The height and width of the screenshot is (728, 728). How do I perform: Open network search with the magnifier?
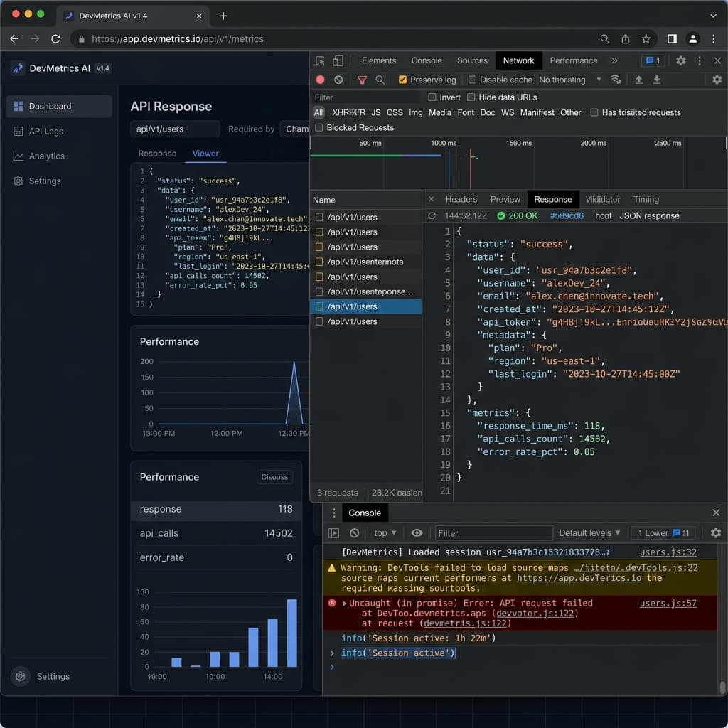pos(380,80)
